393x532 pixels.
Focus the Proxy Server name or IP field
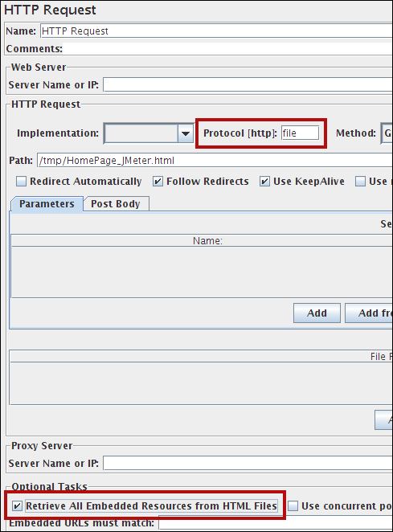click(x=248, y=463)
